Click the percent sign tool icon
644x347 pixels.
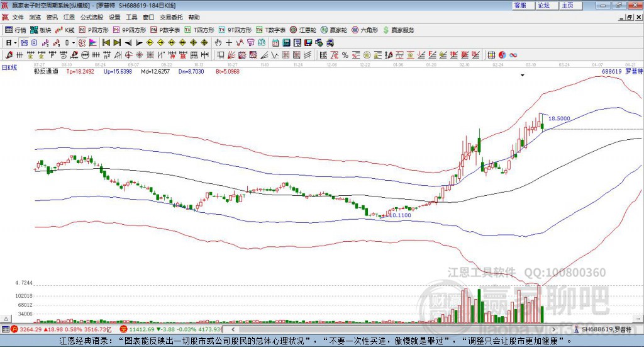click(345, 55)
